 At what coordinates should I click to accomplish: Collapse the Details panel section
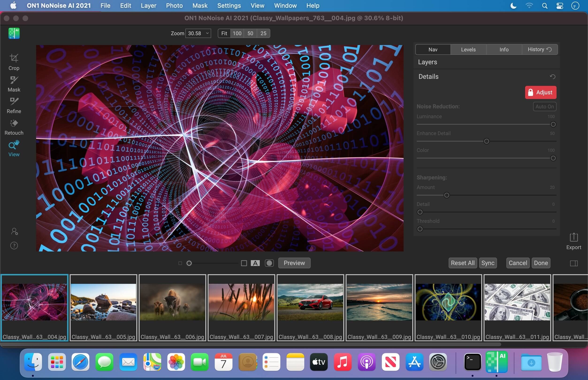(x=428, y=77)
